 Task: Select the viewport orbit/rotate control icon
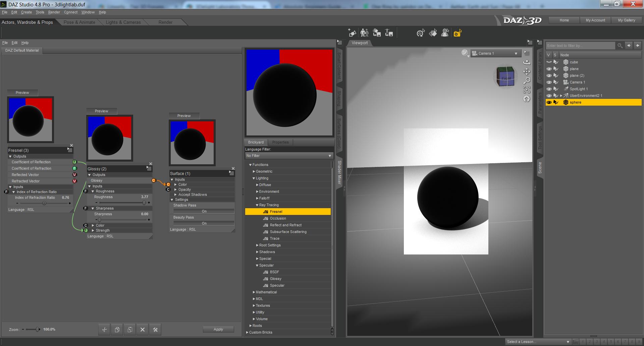pos(527,62)
